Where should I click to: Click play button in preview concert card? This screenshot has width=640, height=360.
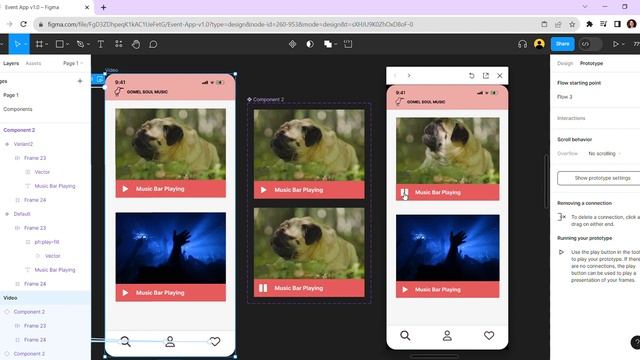coord(405,289)
